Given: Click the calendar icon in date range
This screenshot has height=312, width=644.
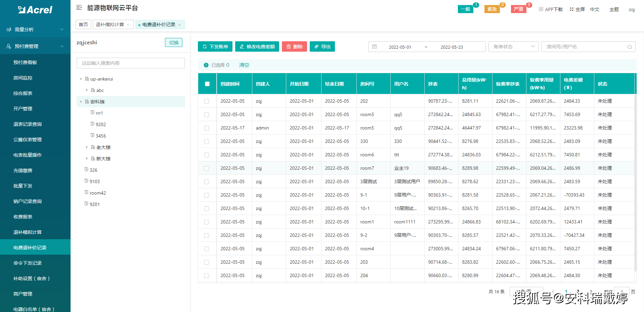Looking at the screenshot, I should pos(375,47).
